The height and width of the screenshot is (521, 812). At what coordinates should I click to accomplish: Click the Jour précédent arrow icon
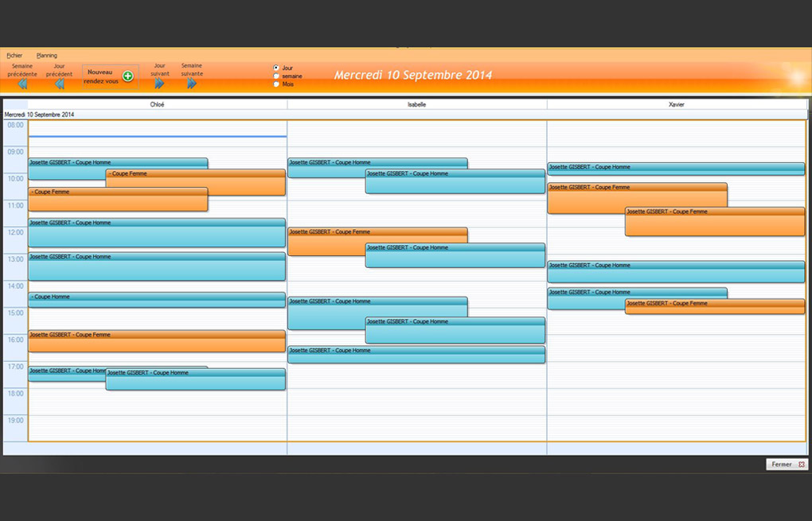(60, 84)
